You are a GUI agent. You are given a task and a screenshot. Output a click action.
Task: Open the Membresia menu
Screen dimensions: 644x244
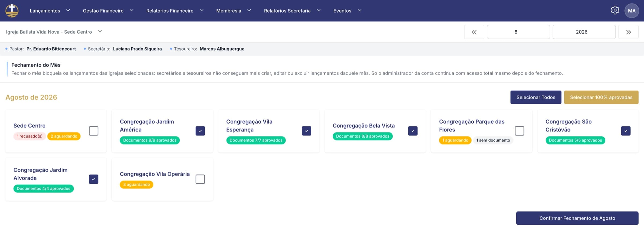229,11
